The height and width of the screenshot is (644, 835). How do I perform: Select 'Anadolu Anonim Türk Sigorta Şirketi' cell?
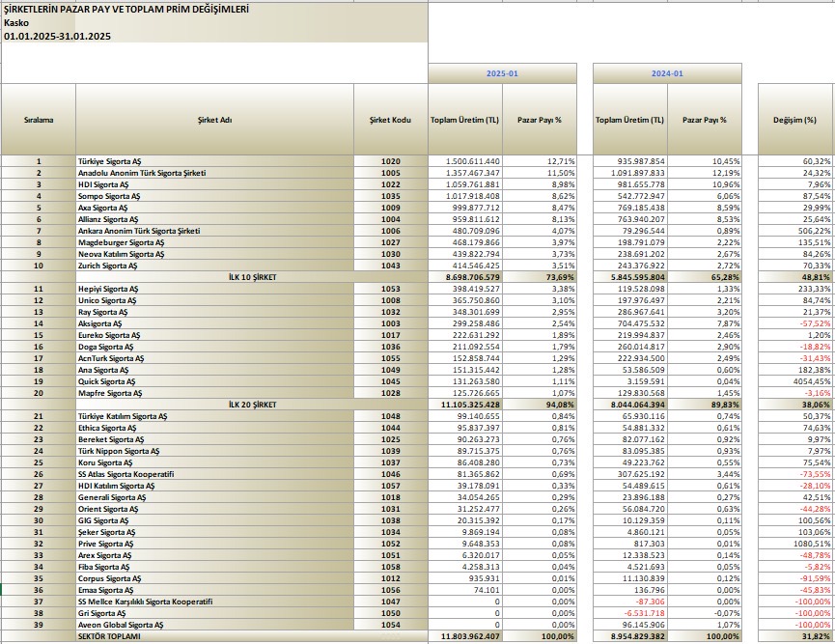214,173
